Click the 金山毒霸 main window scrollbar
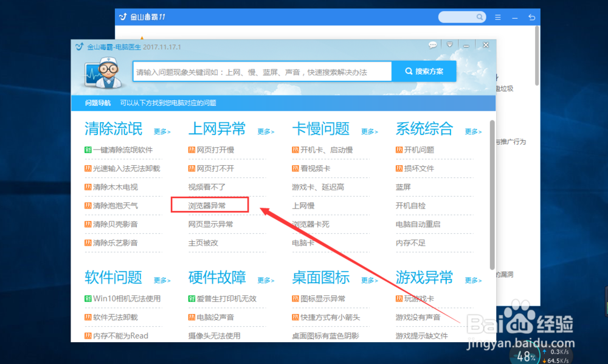 pyautogui.click(x=537, y=56)
